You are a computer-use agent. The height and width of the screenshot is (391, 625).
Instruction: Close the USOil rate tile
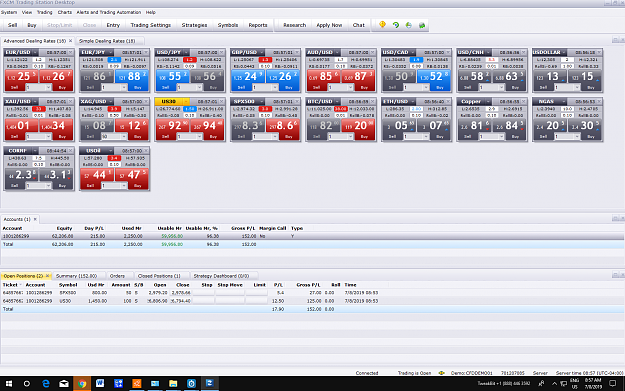[x=146, y=151]
